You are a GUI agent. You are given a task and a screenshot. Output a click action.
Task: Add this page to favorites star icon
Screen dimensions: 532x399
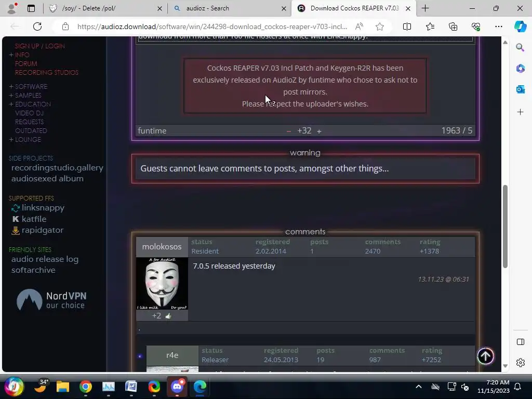pos(380,26)
